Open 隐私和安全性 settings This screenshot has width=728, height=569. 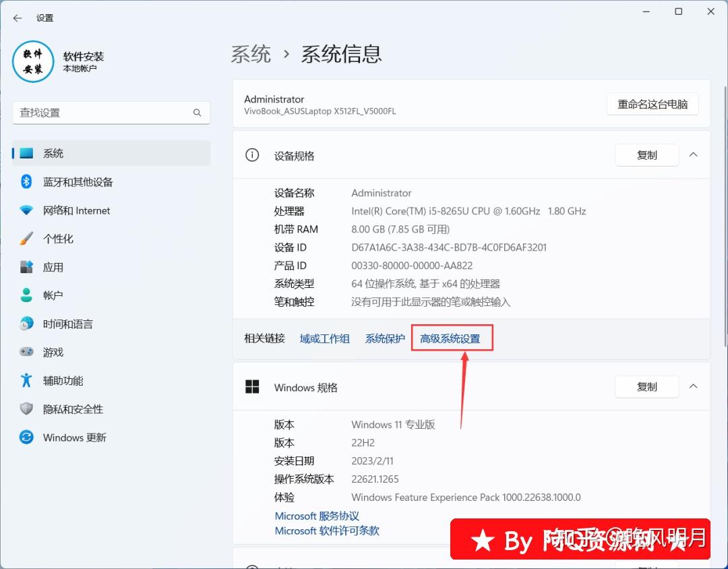coord(72,409)
